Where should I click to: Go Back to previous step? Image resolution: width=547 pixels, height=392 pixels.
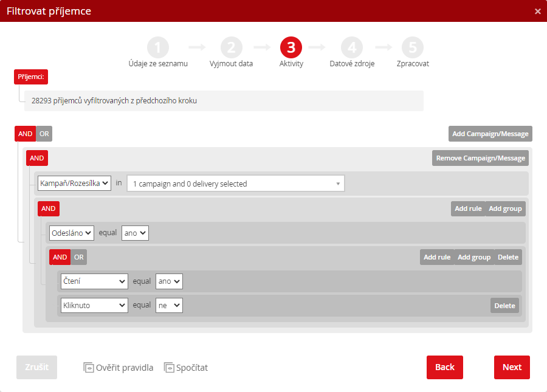[x=445, y=367]
